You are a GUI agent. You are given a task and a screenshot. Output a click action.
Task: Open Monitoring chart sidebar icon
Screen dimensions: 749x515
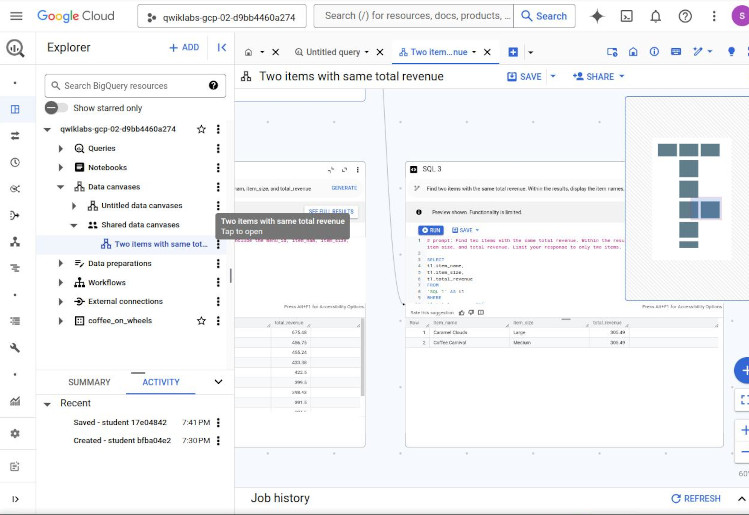[x=15, y=401]
